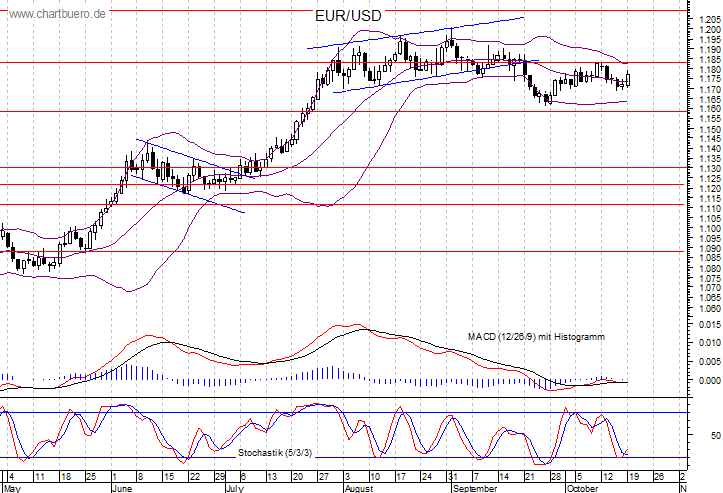Click the date label 22 in June
Viewport: 723px width, 493px height.
click(195, 476)
